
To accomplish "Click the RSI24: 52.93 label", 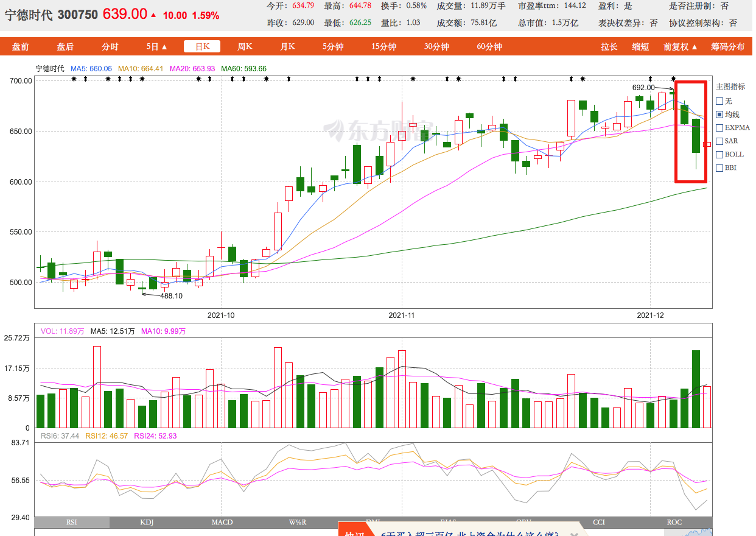I will [x=155, y=436].
